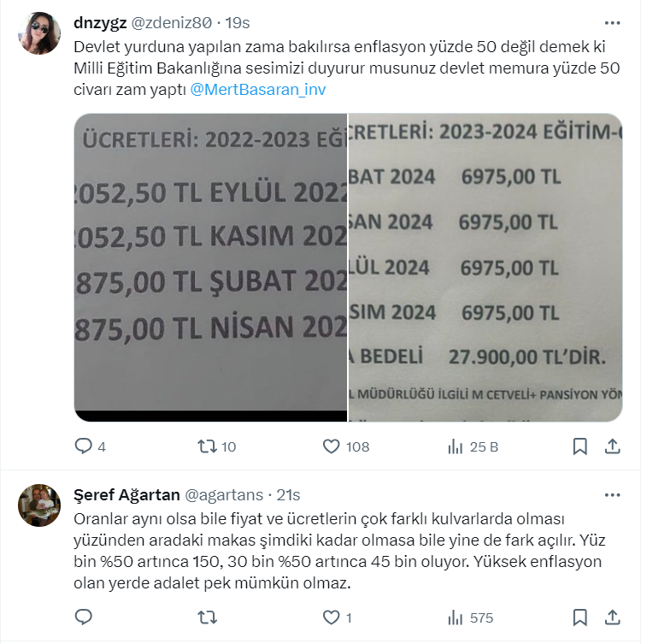View analytics for the 25 B views tweet
647x644 pixels.
click(456, 446)
